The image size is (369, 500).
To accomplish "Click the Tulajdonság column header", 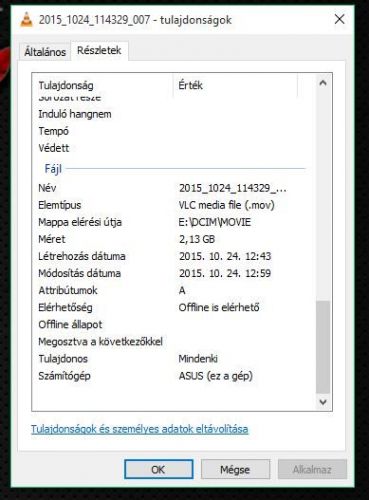I will pos(66,85).
